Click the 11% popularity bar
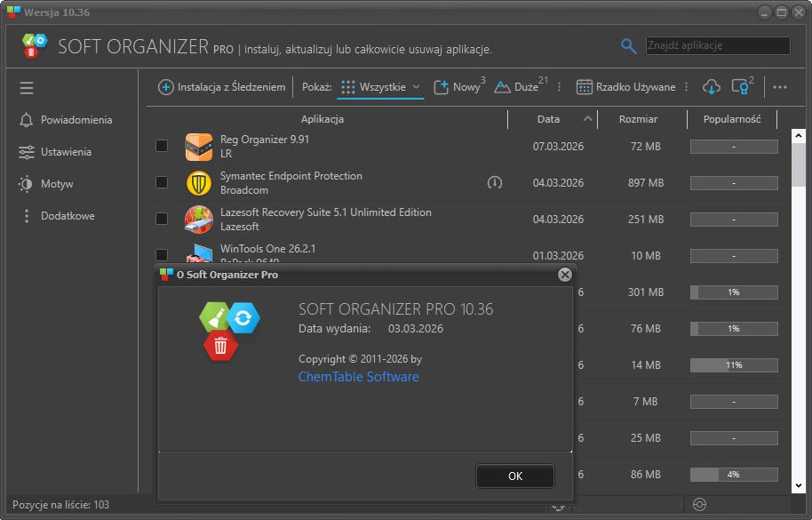The image size is (812, 520). coord(734,365)
